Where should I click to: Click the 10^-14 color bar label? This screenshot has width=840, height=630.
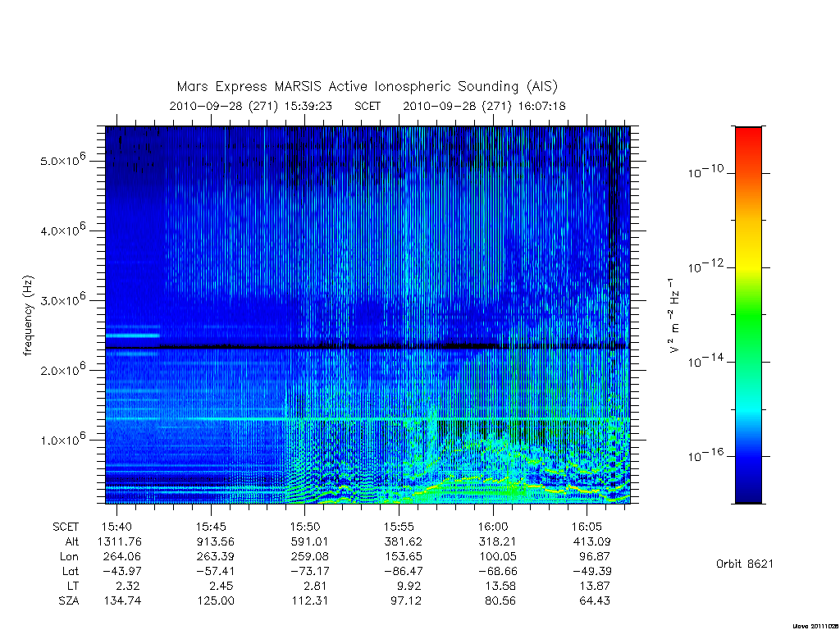[x=705, y=361]
